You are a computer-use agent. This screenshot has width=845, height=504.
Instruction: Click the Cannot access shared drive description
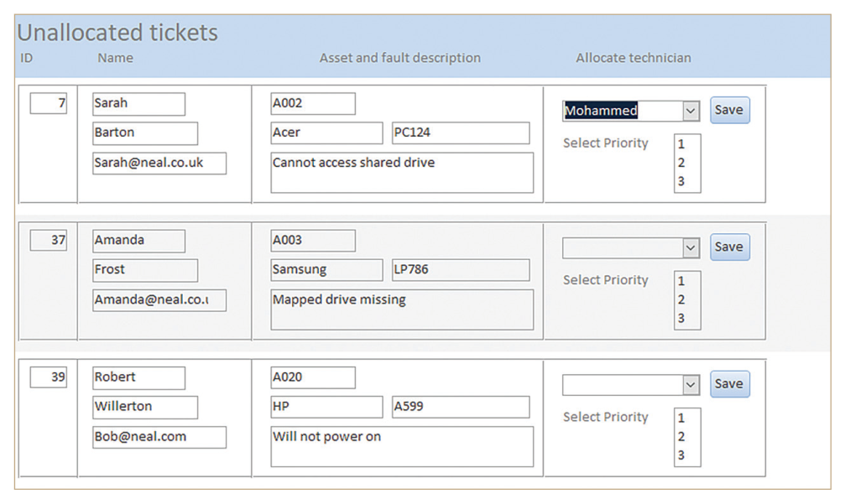click(x=402, y=172)
